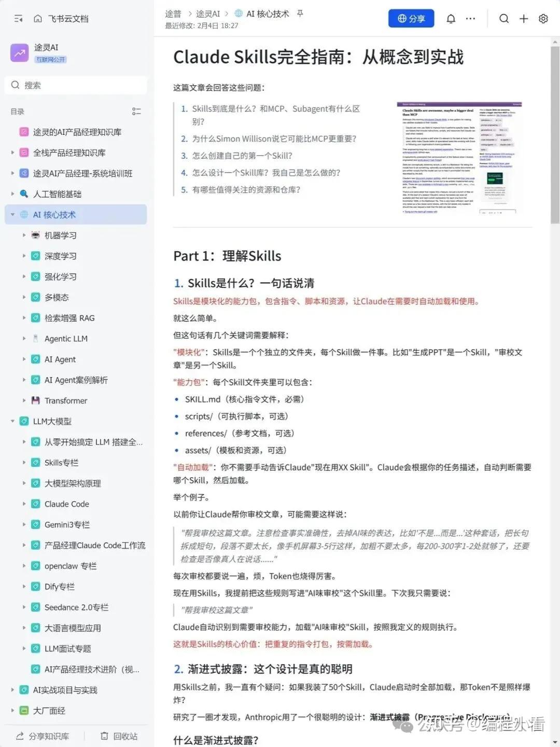Expand the 检索增强 RAG node arrow
Viewport: 560px width, 747px height.
click(x=24, y=318)
